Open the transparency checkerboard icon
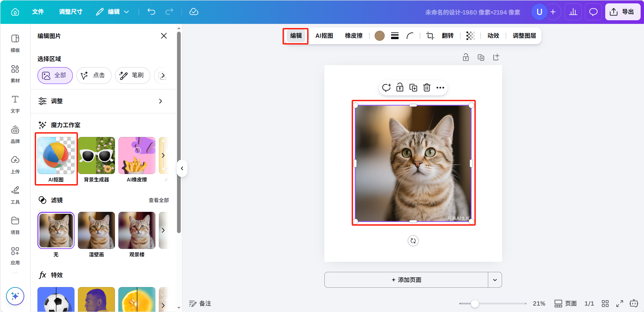This screenshot has width=644, height=312. (470, 36)
